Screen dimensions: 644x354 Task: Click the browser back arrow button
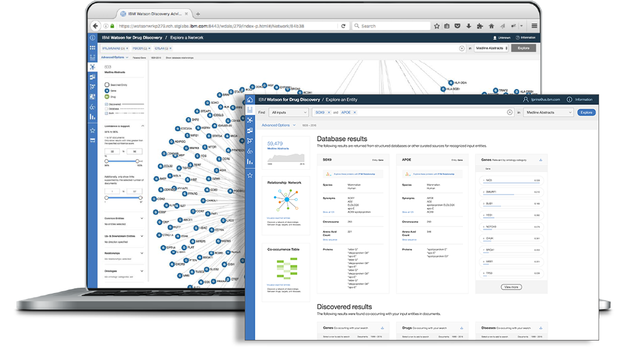click(95, 26)
